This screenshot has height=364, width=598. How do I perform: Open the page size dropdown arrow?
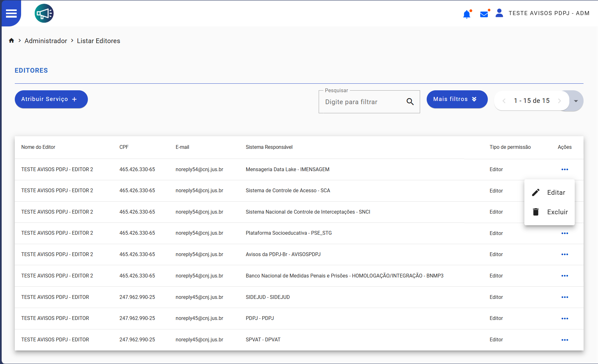[576, 101]
